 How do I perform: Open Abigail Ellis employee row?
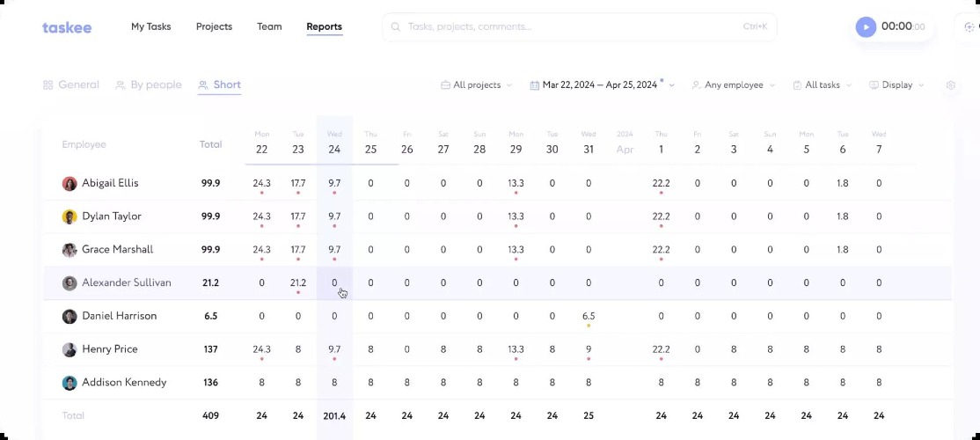coord(498,183)
